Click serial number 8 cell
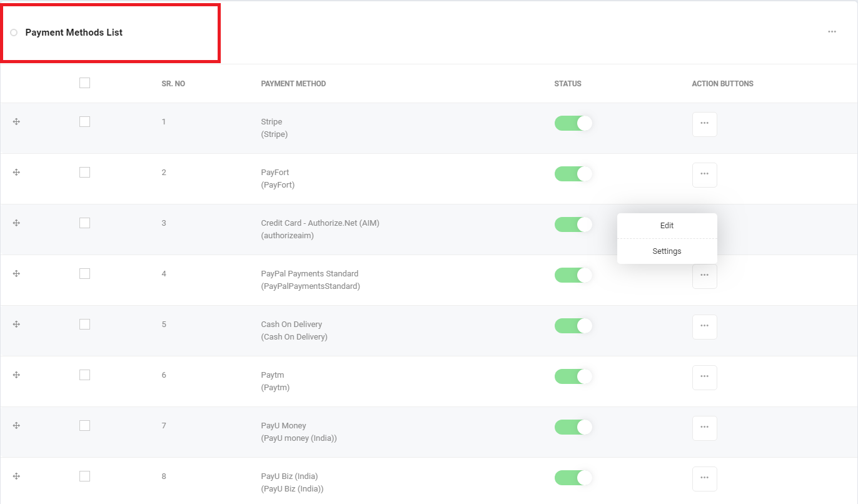This screenshot has height=504, width=858. coord(164,476)
